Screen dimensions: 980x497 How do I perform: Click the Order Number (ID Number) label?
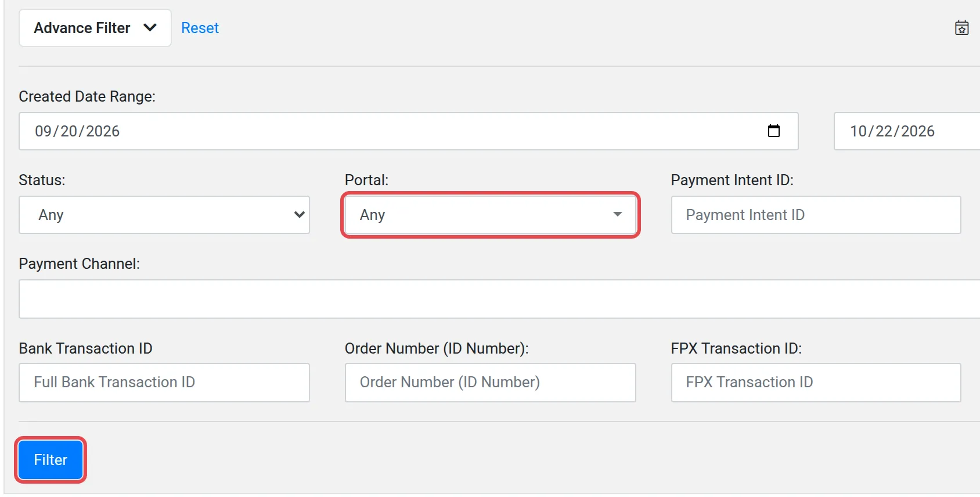[437, 348]
